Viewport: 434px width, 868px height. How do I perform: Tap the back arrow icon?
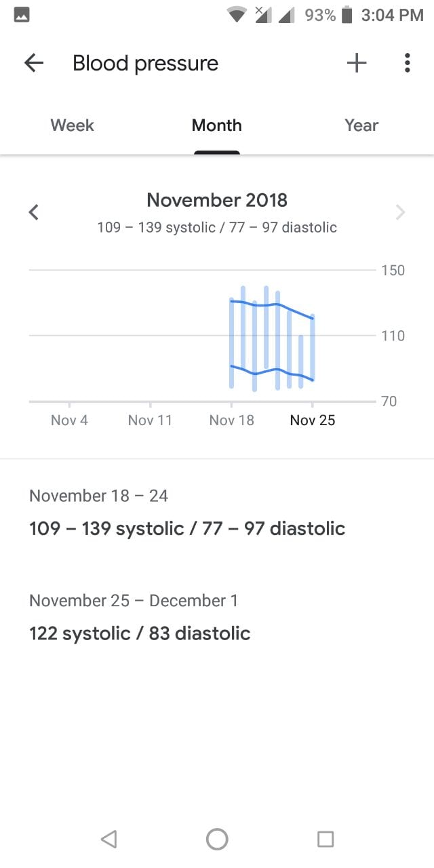(33, 64)
